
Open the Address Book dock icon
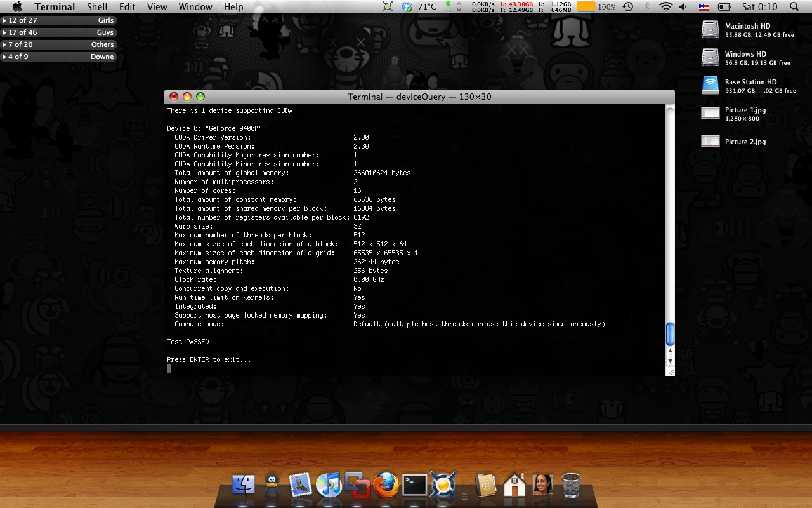tap(485, 486)
